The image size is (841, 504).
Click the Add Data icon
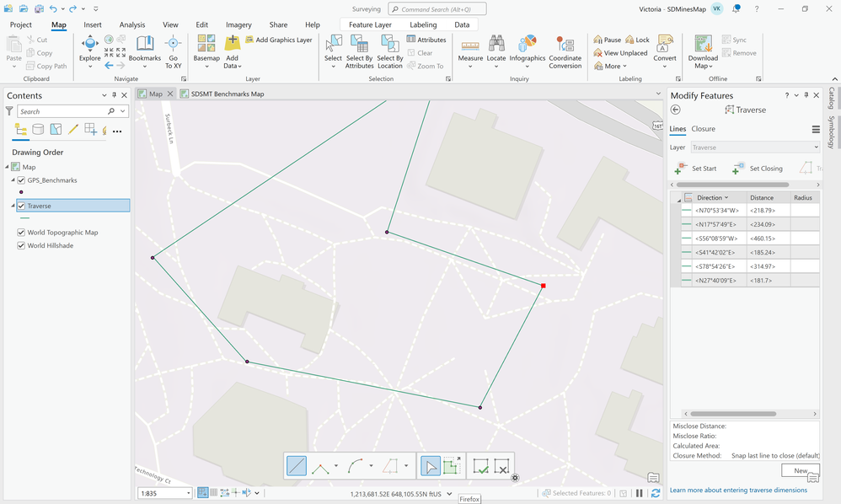(x=233, y=43)
